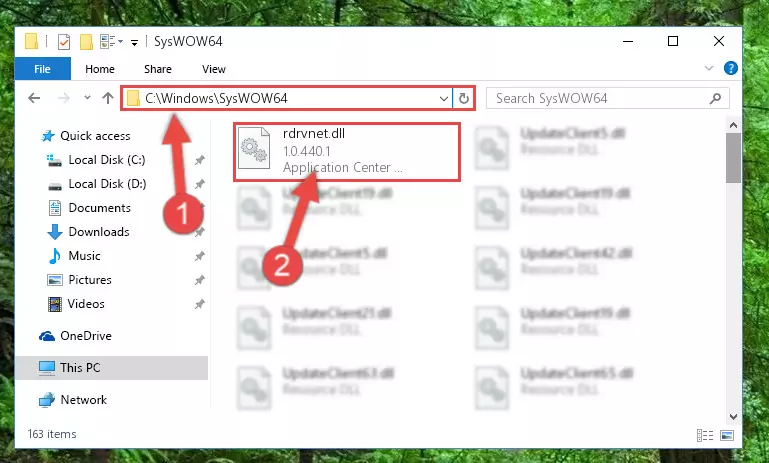Screen dimensions: 769x463
Task: Open Help with the blue question icon
Action: 730,68
